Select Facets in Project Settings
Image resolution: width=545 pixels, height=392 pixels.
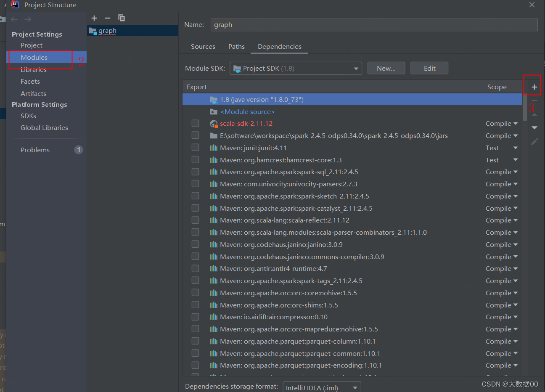30,82
